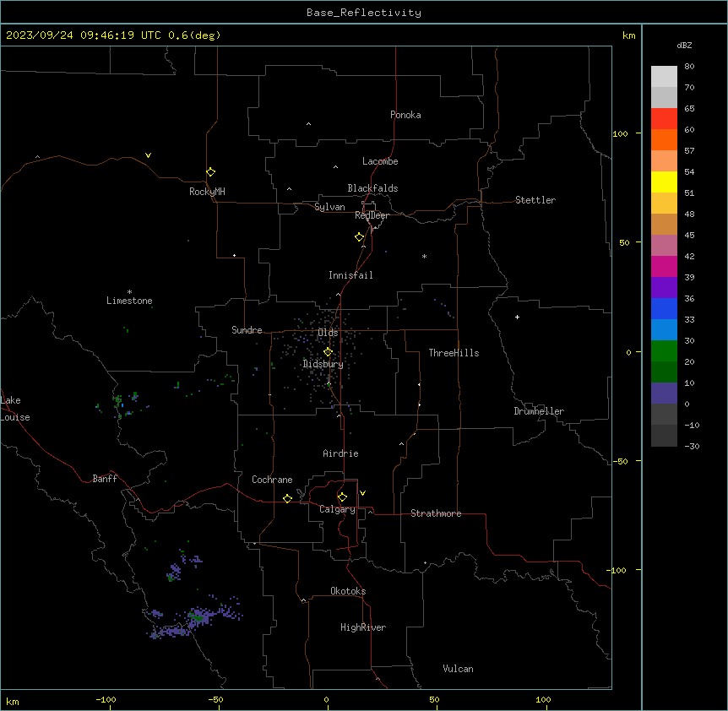Viewport: 728px width, 711px height.
Task: Click the yellow marker near Cochrane
Action: click(x=287, y=498)
